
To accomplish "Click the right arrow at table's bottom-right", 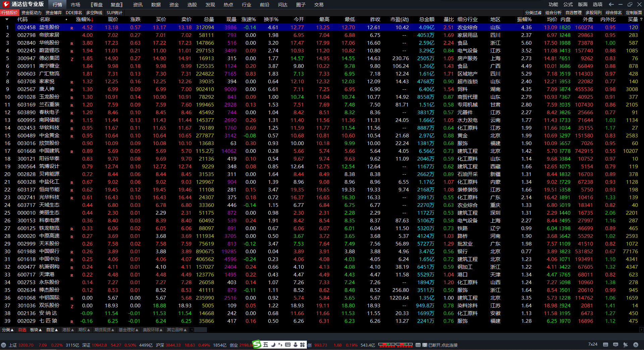I will click(641, 330).
